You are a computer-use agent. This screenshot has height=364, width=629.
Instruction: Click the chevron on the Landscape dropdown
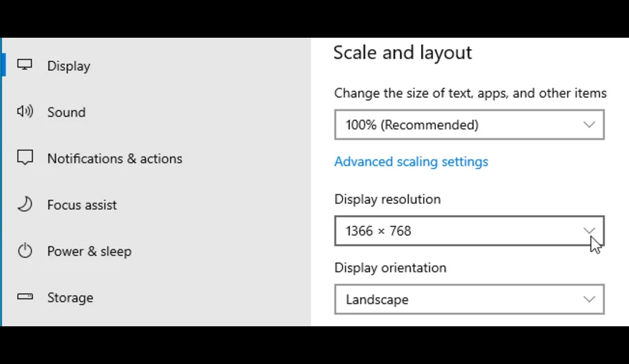coord(589,299)
